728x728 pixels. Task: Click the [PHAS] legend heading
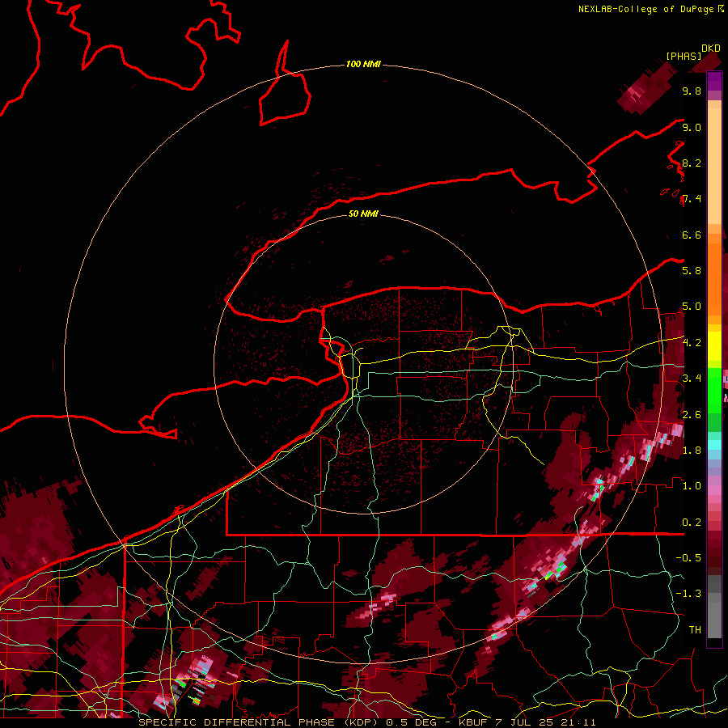[684, 56]
